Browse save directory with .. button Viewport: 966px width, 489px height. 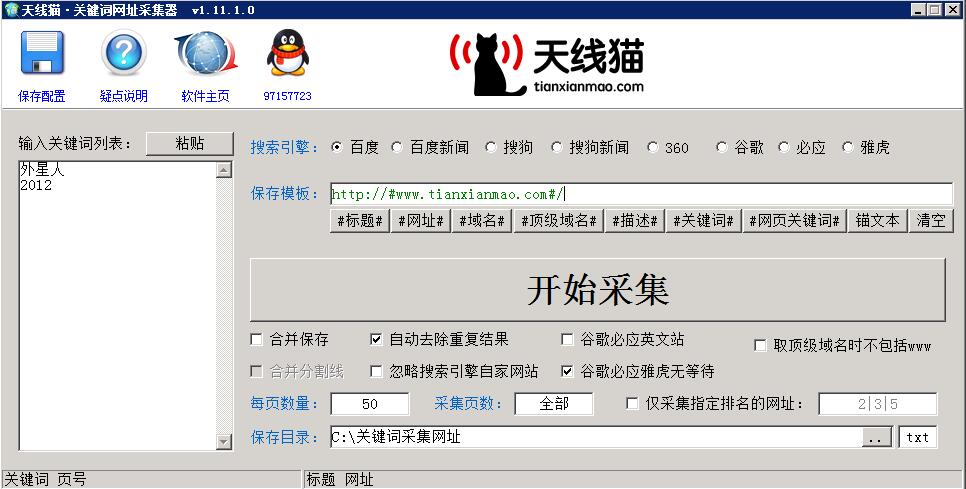coord(877,437)
